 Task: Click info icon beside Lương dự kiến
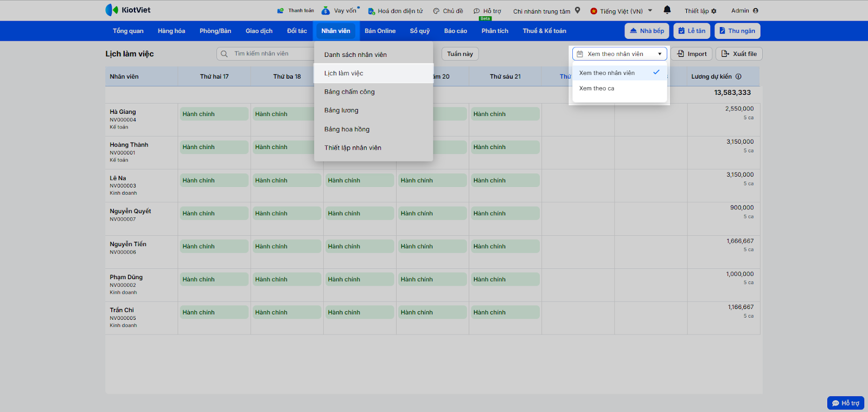coord(738,76)
